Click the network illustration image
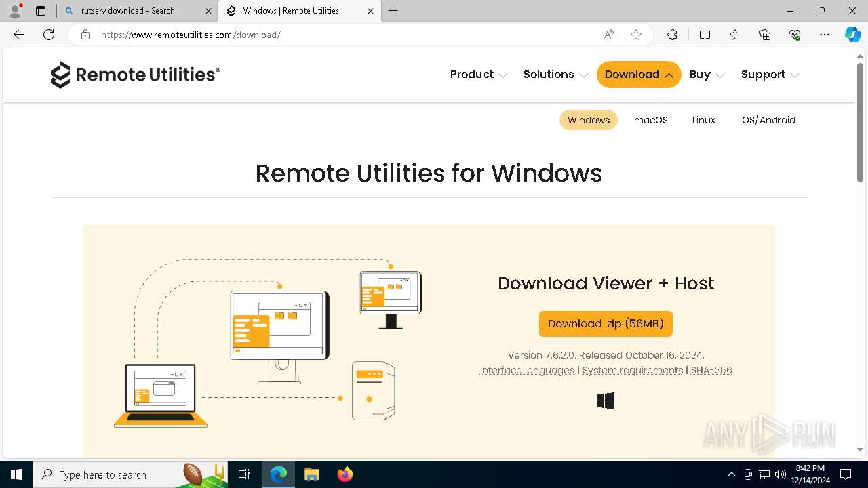868x488 pixels. 268,343
